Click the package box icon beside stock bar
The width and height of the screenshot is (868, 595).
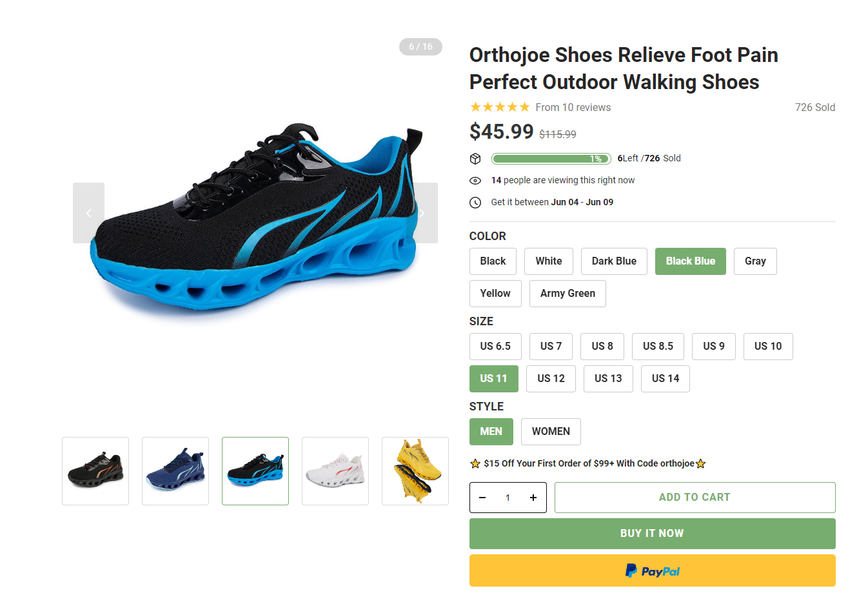[x=475, y=159]
